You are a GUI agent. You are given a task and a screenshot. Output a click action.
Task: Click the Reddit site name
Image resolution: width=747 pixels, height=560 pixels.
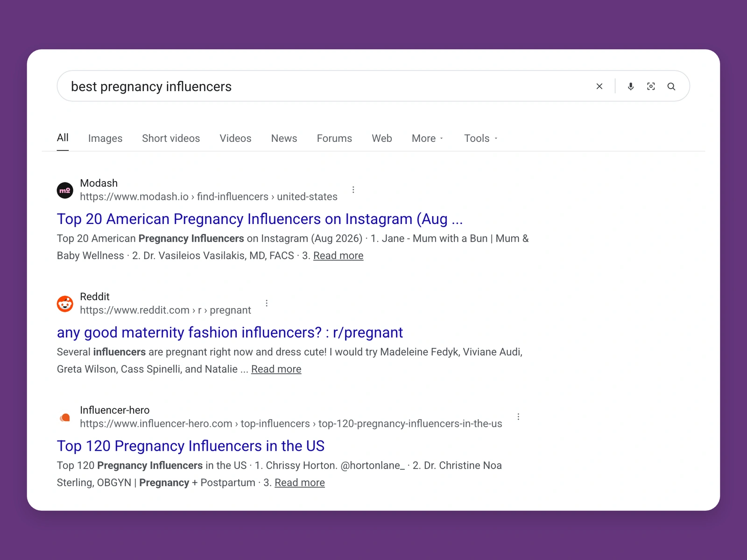[95, 296]
